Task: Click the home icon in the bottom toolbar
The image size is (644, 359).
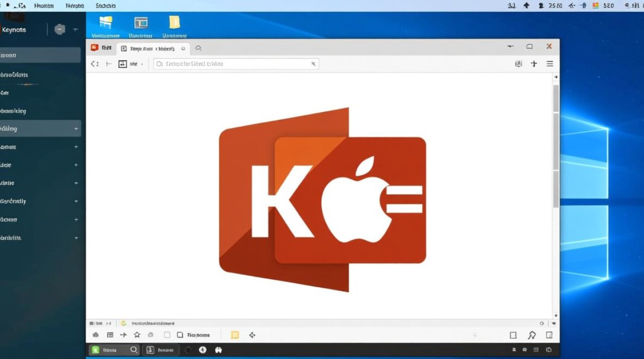Action: point(96,335)
